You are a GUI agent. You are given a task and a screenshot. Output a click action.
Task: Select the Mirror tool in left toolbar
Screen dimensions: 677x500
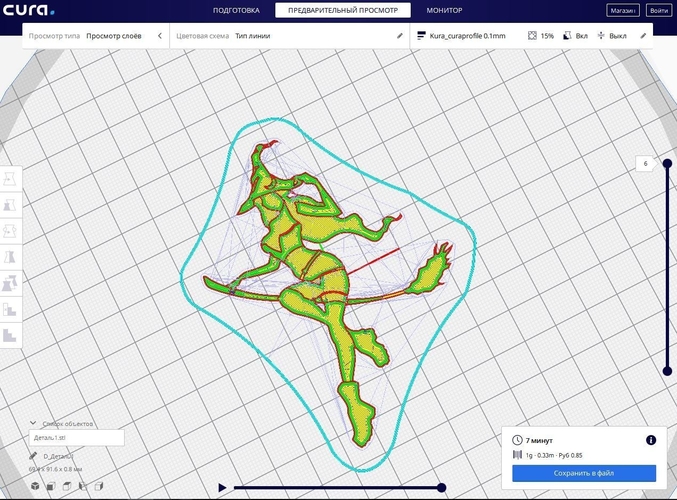pyautogui.click(x=9, y=257)
